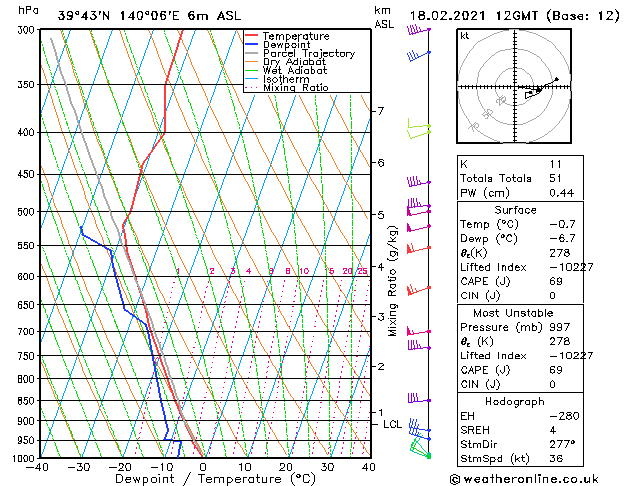The image size is (629, 486).
Task: Click the -10 temperature axis label
Action: (x=161, y=467)
